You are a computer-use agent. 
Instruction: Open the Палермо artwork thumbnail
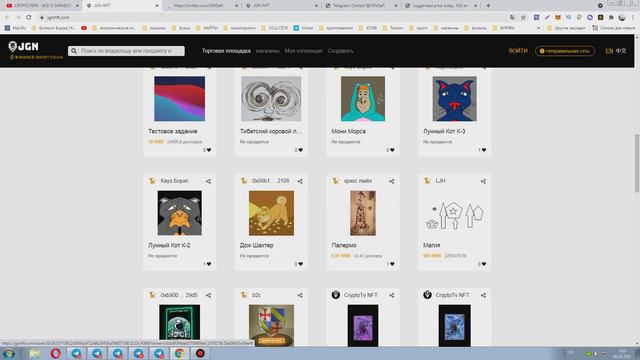coord(363,213)
